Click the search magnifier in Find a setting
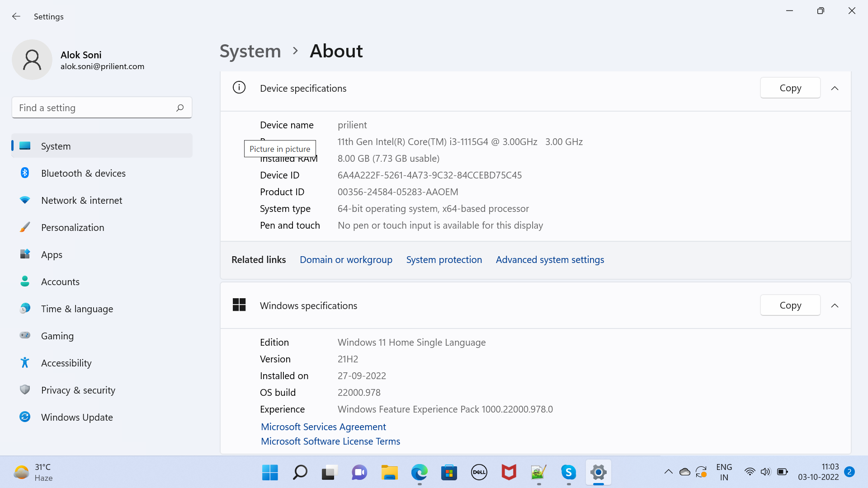This screenshot has height=488, width=868. pyautogui.click(x=180, y=108)
